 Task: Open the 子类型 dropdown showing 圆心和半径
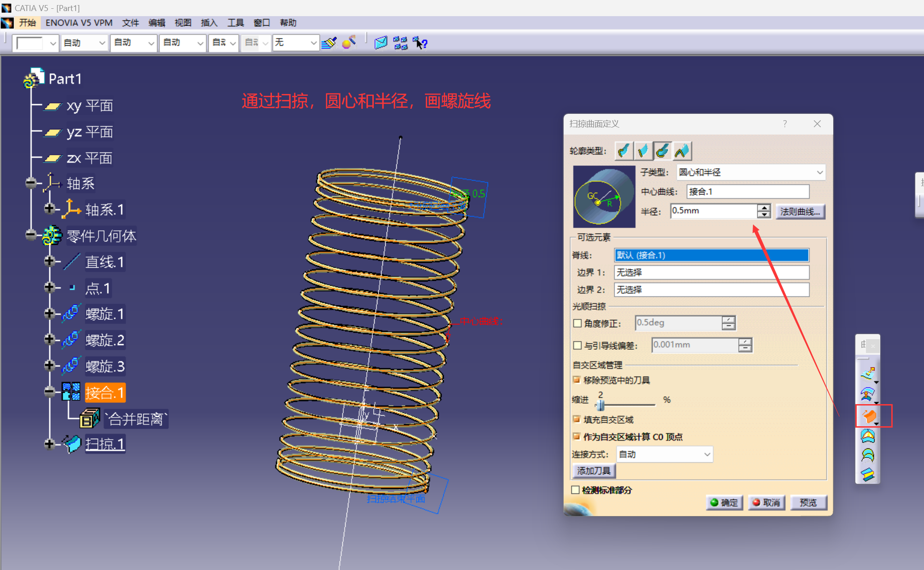click(750, 172)
